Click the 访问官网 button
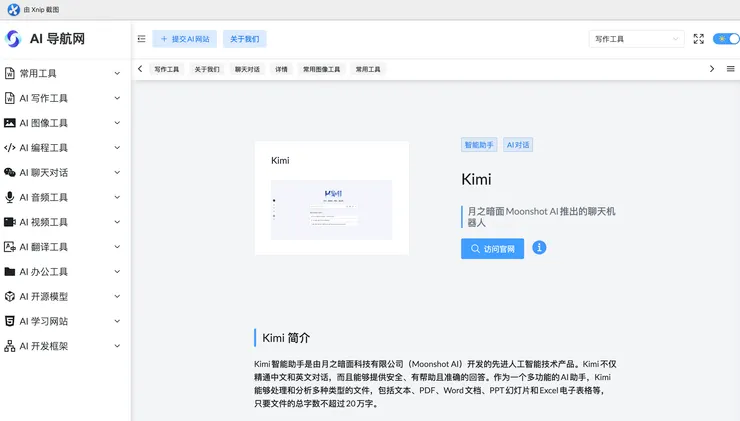Screen dimensions: 740x421 point(492,249)
